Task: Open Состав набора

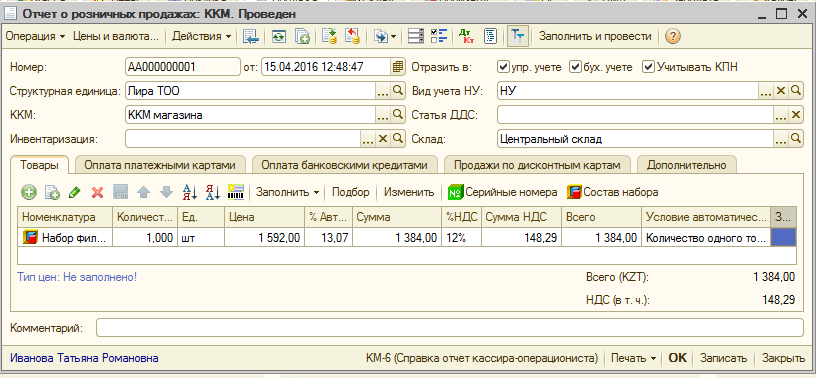Action: pyautogui.click(x=613, y=192)
